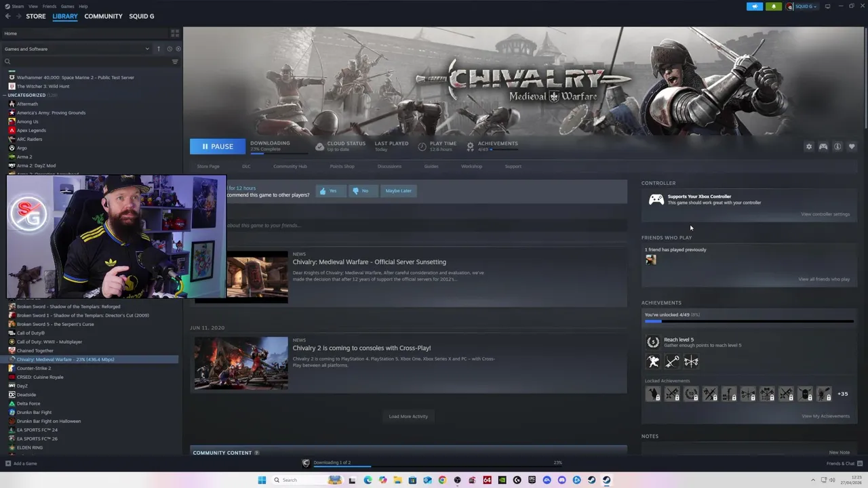Image resolution: width=868 pixels, height=488 pixels.
Task: Open the SQUID G profile tab
Action: pos(142,16)
